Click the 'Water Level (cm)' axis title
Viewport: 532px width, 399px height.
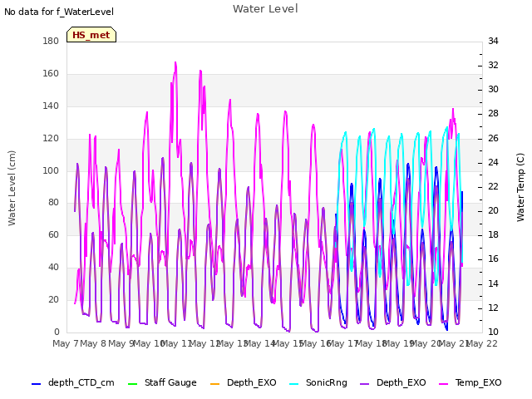click(12, 189)
